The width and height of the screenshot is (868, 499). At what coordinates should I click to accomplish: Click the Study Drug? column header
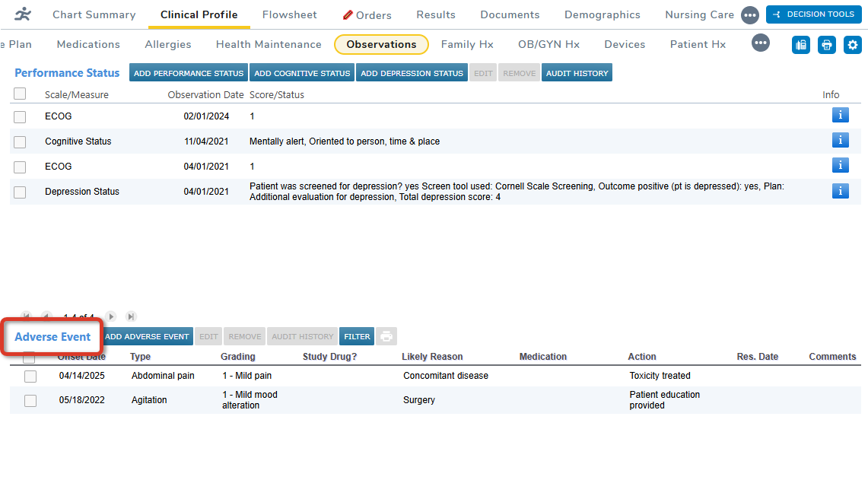tap(330, 357)
